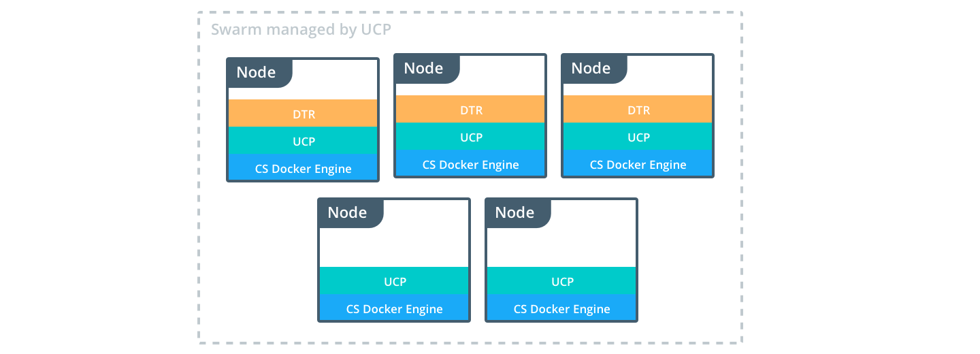Click CS Docker Engine in top-middle node
The width and height of the screenshot is (980, 354).
pyautogui.click(x=470, y=164)
